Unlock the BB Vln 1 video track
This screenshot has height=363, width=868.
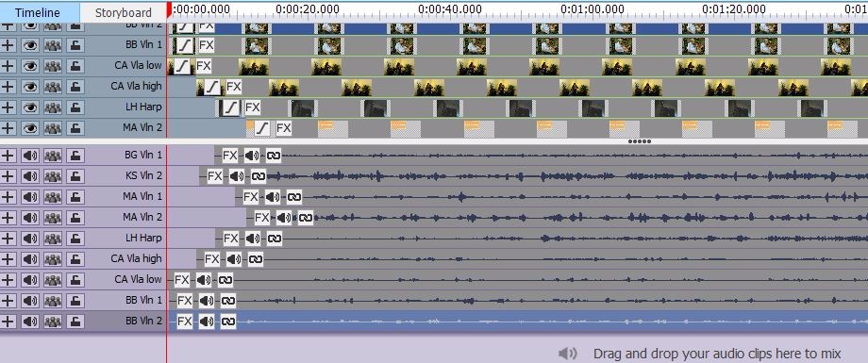pyautogui.click(x=75, y=44)
